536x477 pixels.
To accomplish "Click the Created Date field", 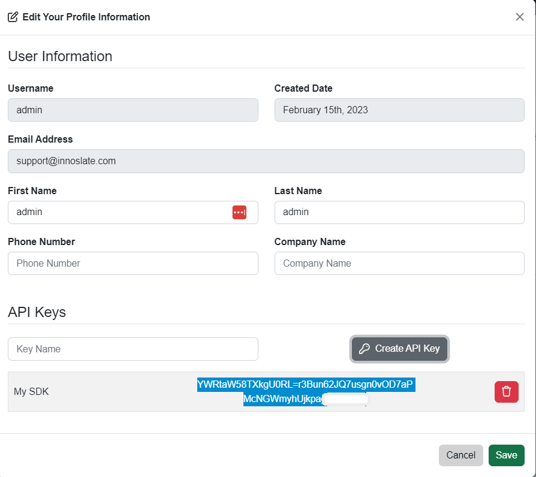I will tap(399, 110).
